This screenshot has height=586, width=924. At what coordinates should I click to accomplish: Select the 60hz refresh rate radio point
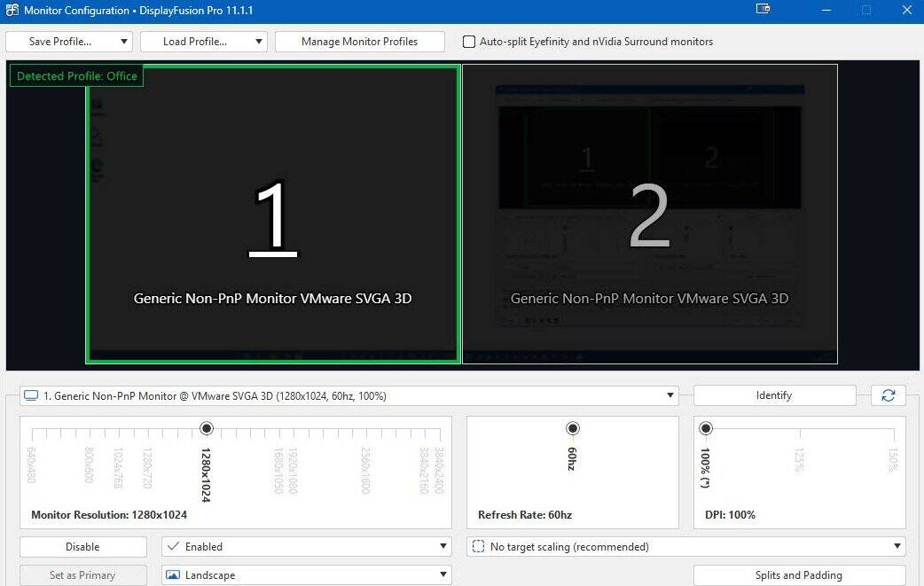(x=573, y=429)
